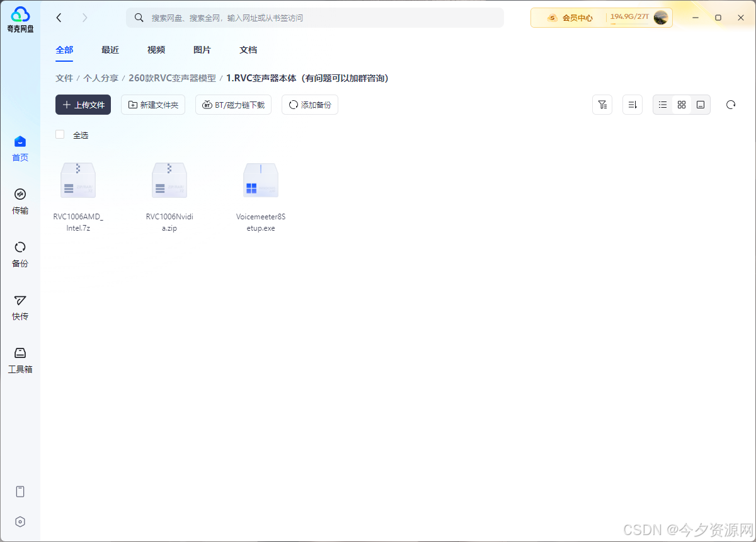The height and width of the screenshot is (542, 756).
Task: Open 备份 backup in the sidebar
Action: click(x=20, y=255)
